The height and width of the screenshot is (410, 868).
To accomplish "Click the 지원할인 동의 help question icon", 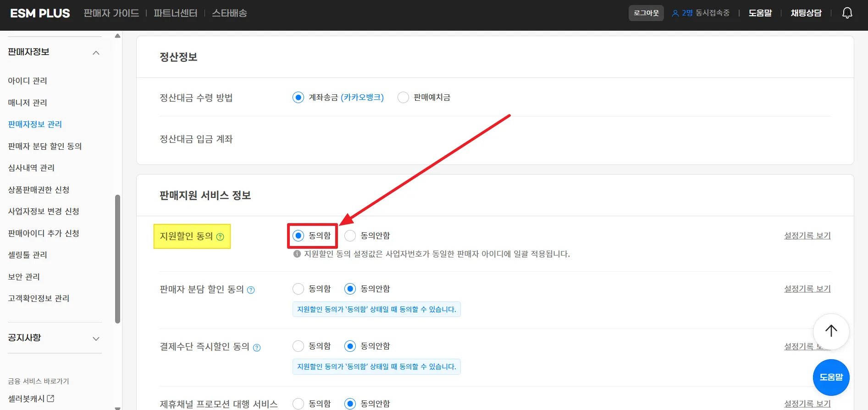I will point(220,237).
